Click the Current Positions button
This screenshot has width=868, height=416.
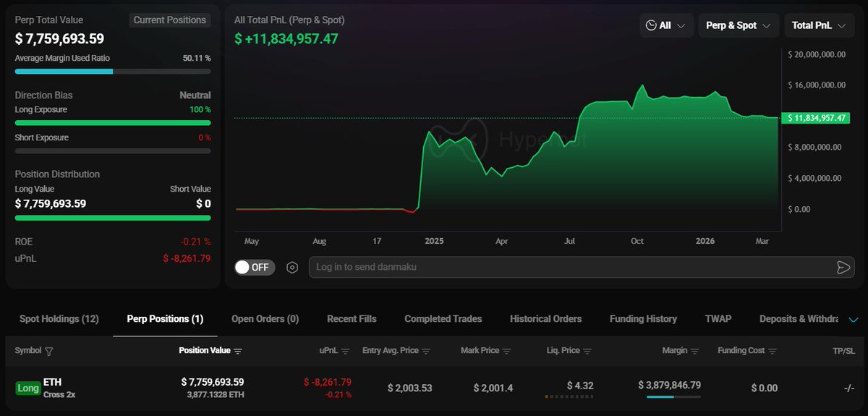[170, 20]
